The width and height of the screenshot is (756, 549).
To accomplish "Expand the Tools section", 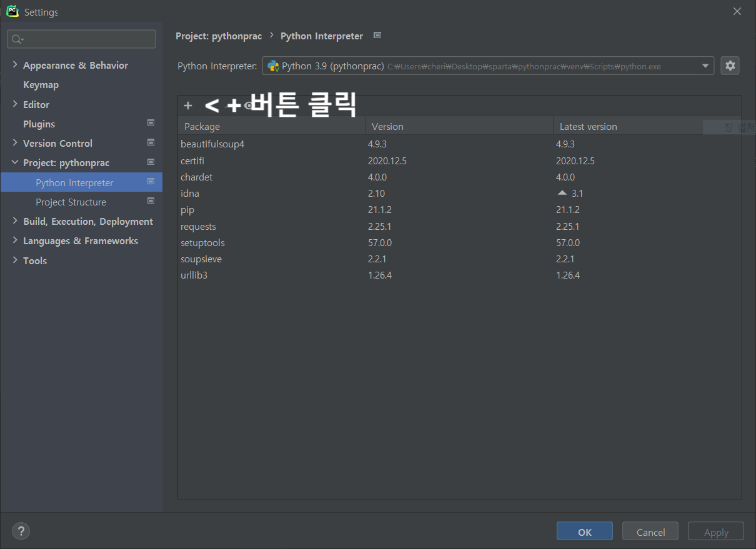I will point(15,260).
